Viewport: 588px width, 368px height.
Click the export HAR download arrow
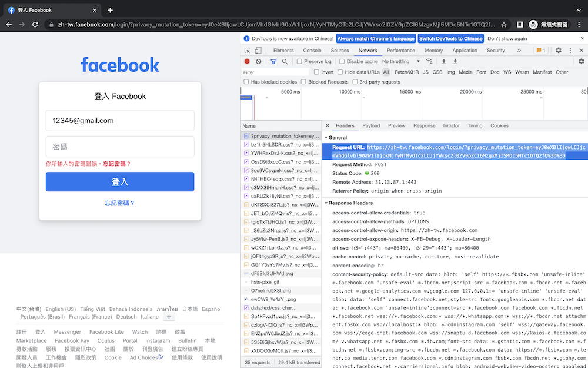click(x=455, y=61)
